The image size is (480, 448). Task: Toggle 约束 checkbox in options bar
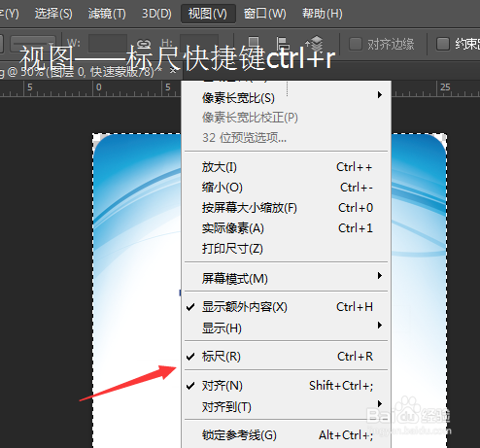click(x=443, y=44)
